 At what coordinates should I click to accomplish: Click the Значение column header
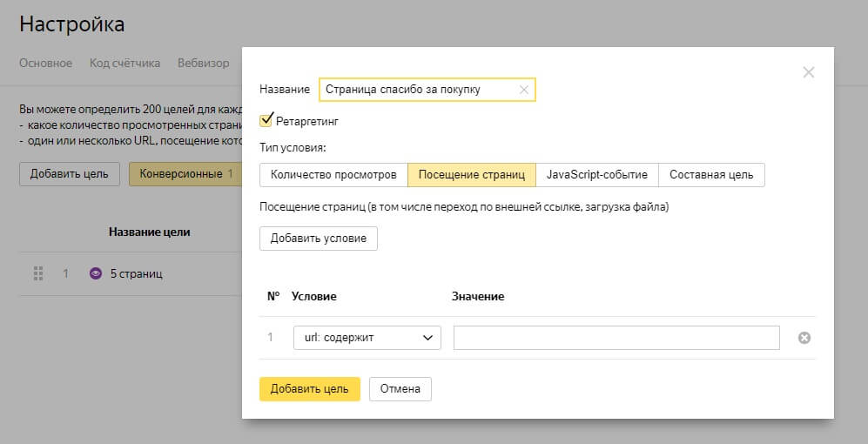pyautogui.click(x=478, y=297)
